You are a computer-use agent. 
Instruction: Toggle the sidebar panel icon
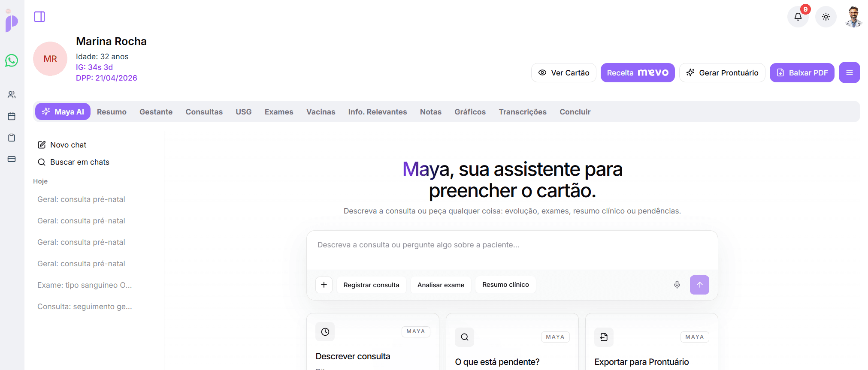coord(39,17)
